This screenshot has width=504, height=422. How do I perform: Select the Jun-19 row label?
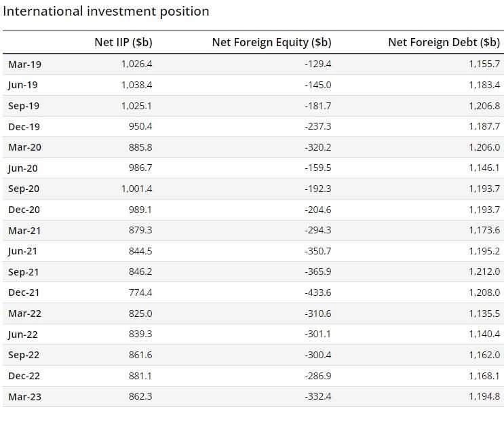(23, 85)
